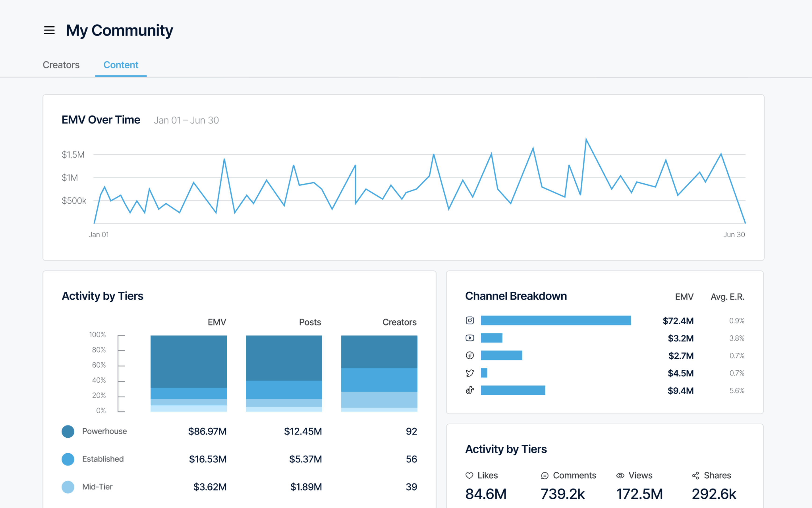Click the Instagram channel icon
Viewport: 812px width, 508px height.
pyautogui.click(x=470, y=321)
